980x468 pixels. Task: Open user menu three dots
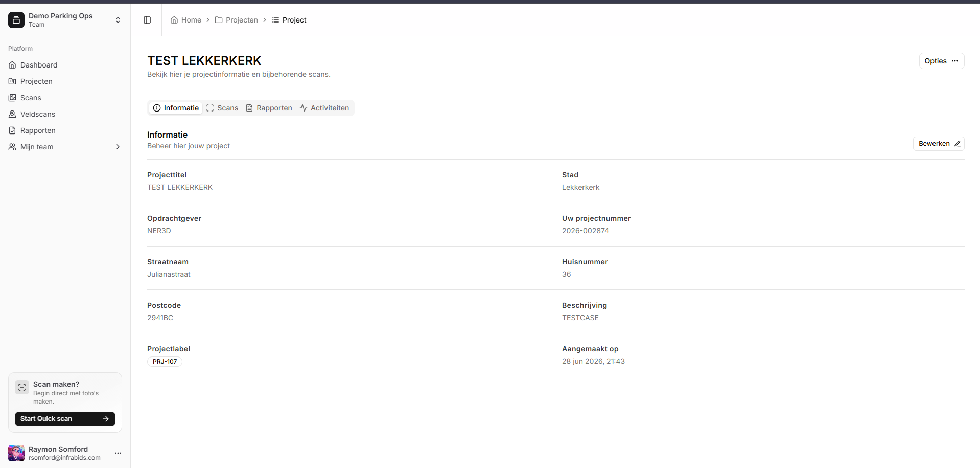pyautogui.click(x=118, y=453)
